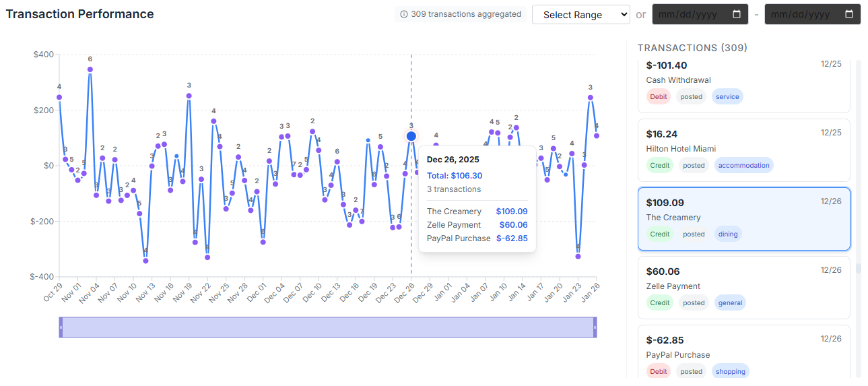
Task: Grab the left handle of range slider
Action: pos(61,327)
